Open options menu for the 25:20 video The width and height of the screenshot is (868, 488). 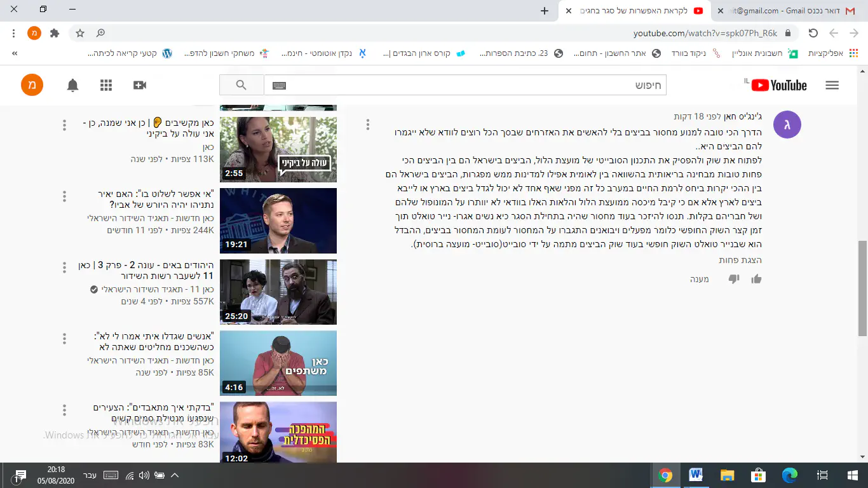point(64,268)
